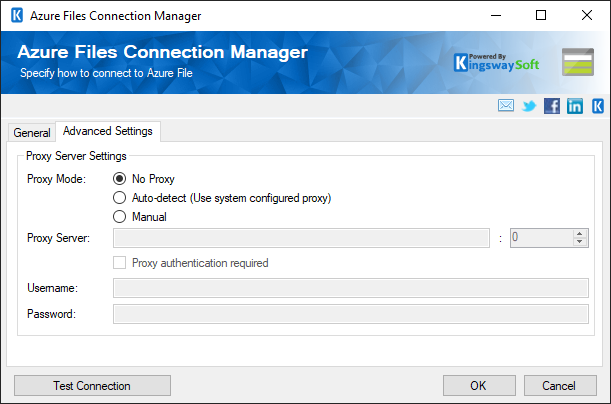611x404 pixels.
Task: Click the Proxy Server address field
Action: coord(301,238)
